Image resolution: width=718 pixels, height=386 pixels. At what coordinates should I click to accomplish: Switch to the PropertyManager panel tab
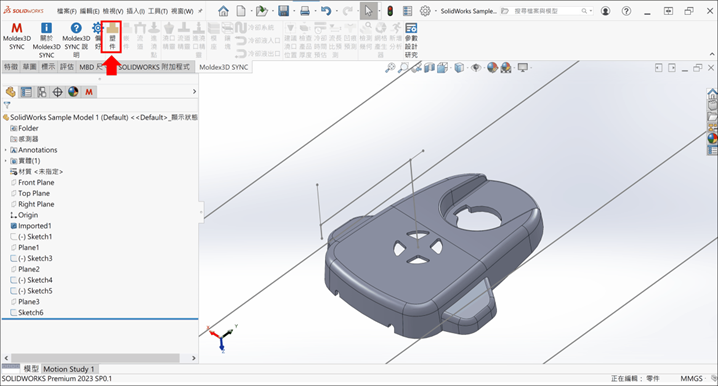27,92
